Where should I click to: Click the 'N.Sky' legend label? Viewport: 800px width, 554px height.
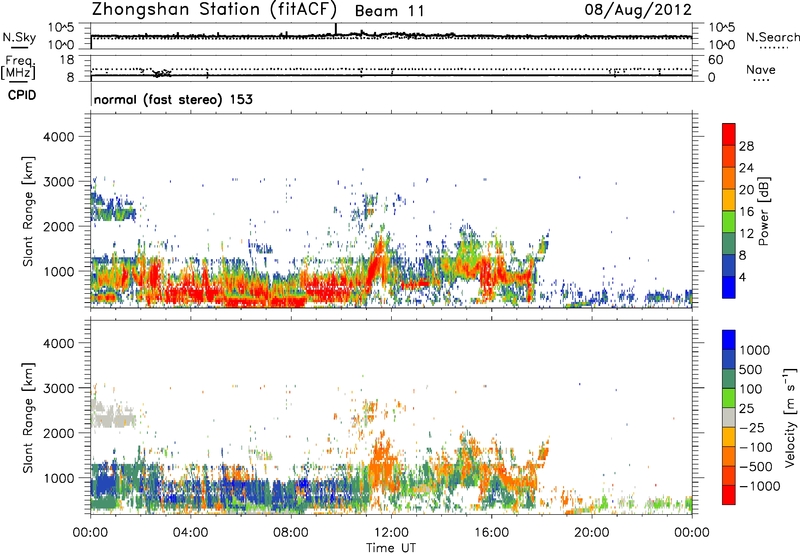(19, 37)
